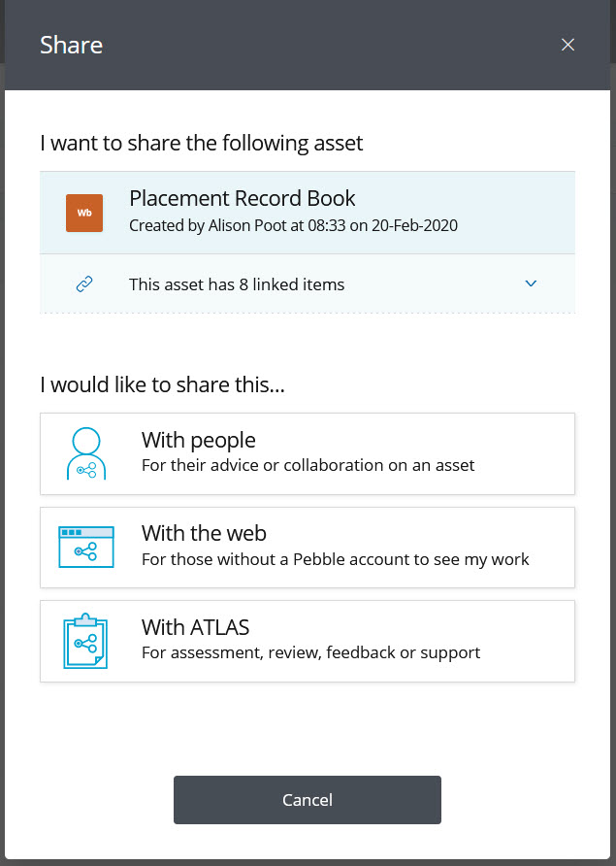Click "I want to share the following asset"
This screenshot has height=866, width=616.
(202, 144)
